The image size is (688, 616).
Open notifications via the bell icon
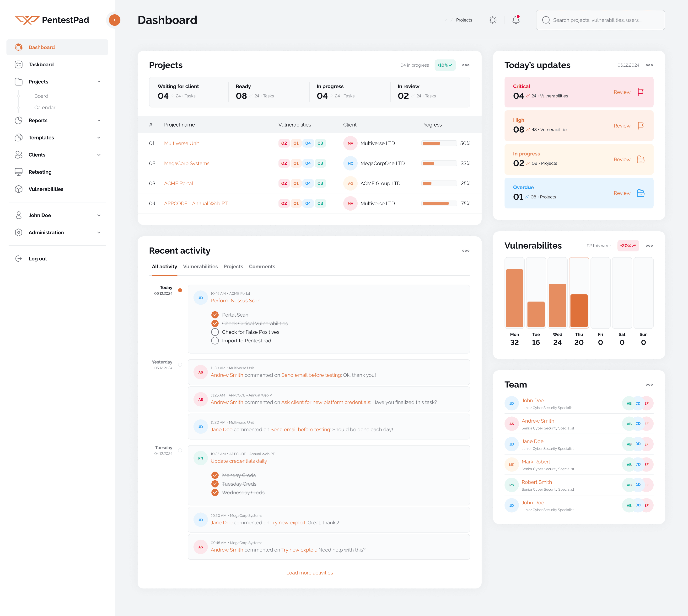[x=516, y=20]
